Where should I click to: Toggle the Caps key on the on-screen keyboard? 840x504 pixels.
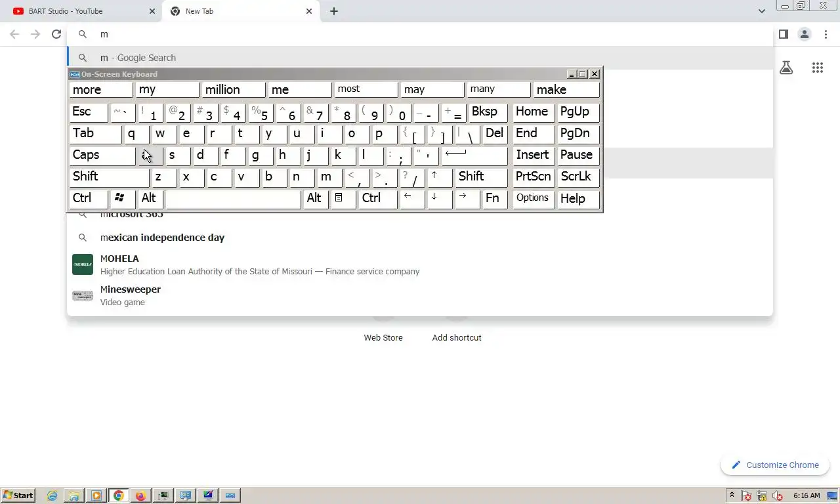[x=102, y=156]
